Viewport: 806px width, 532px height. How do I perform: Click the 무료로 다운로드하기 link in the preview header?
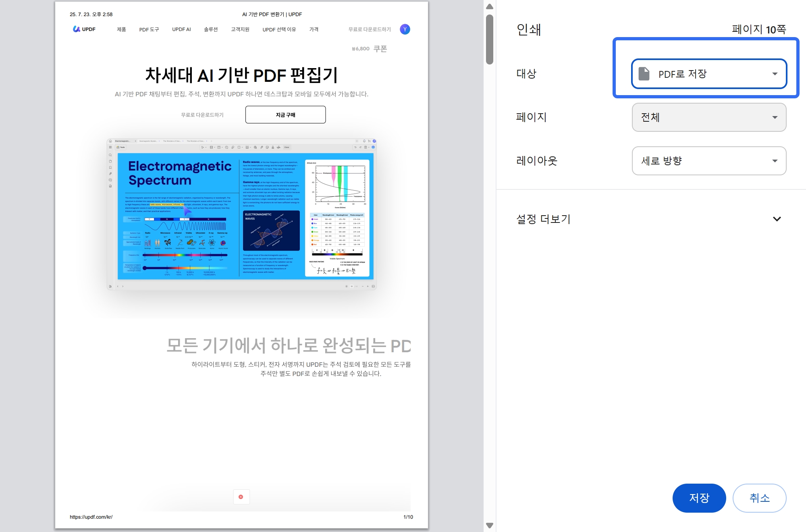pos(370,29)
